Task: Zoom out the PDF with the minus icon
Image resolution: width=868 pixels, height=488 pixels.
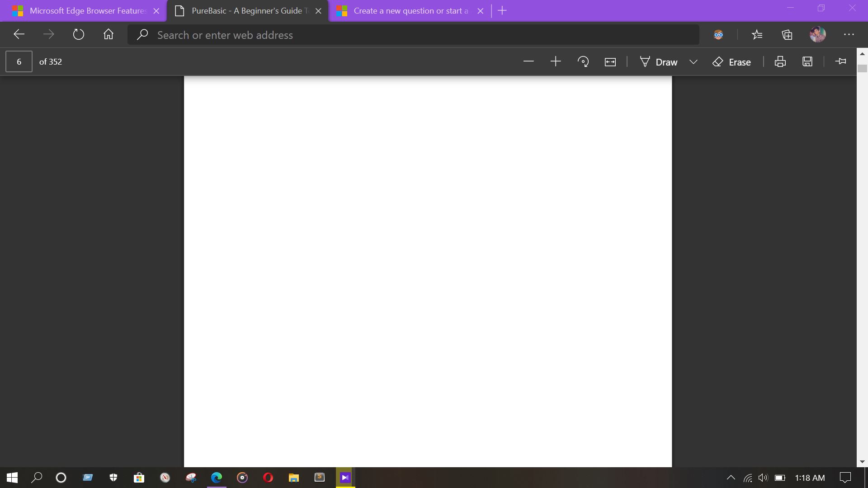Action: [528, 61]
